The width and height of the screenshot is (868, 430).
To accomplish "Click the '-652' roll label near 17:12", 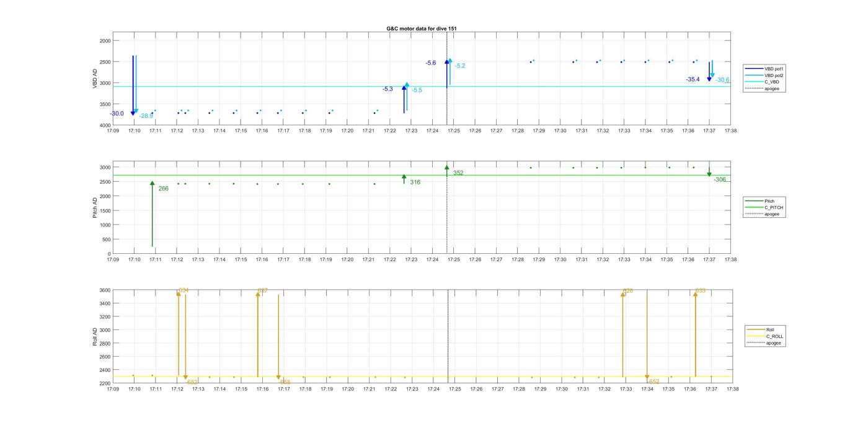I will pos(192,382).
